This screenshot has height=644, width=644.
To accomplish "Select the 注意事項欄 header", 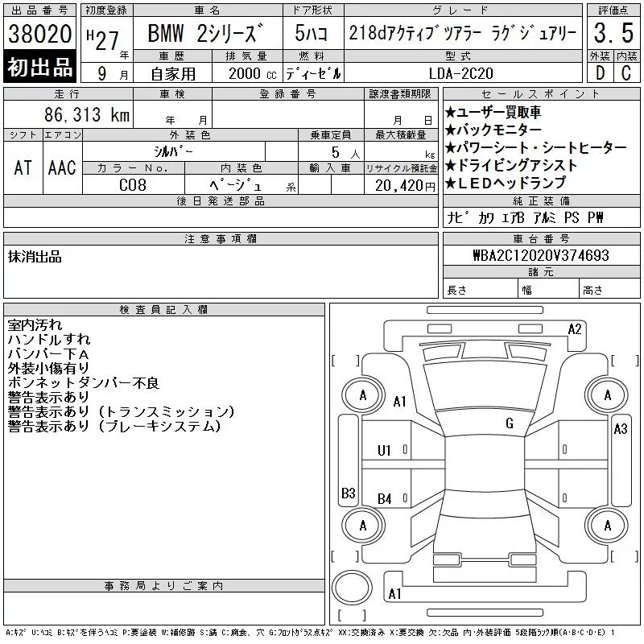I will [x=221, y=238].
